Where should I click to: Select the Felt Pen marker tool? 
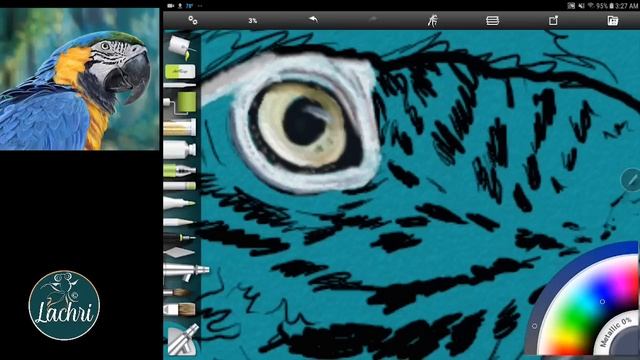coord(180,202)
